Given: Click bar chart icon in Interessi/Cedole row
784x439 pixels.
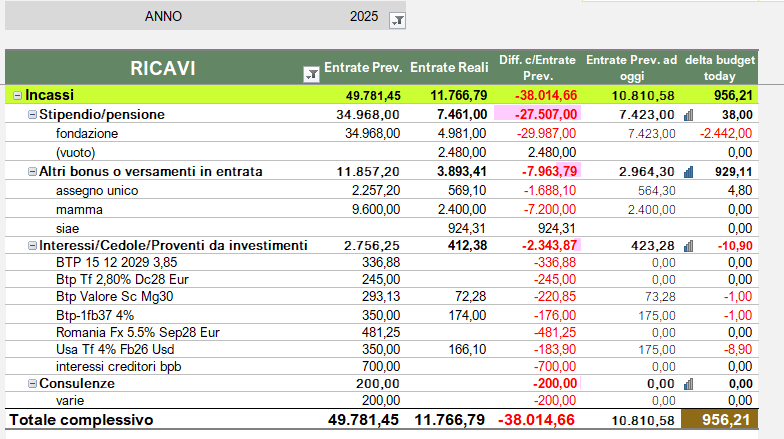Looking at the screenshot, I should [688, 246].
